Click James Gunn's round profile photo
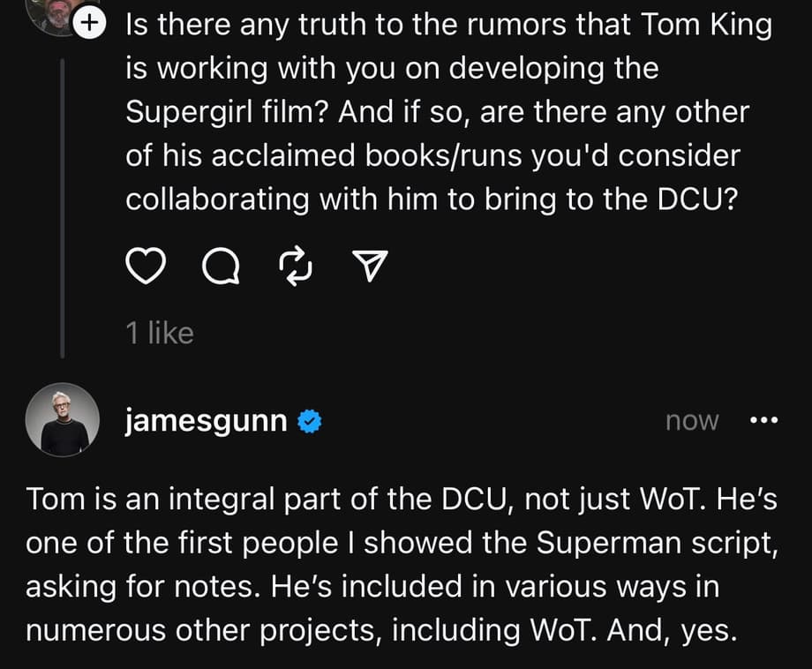Screen dimensions: 812x669 pos(64,420)
